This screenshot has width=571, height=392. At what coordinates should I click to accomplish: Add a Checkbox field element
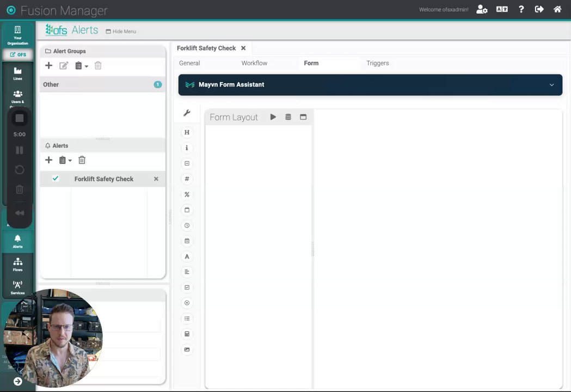coord(187,287)
